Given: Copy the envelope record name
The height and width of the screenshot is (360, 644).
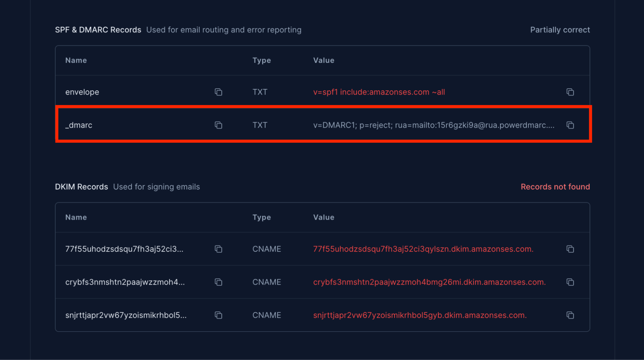Looking at the screenshot, I should coord(218,92).
